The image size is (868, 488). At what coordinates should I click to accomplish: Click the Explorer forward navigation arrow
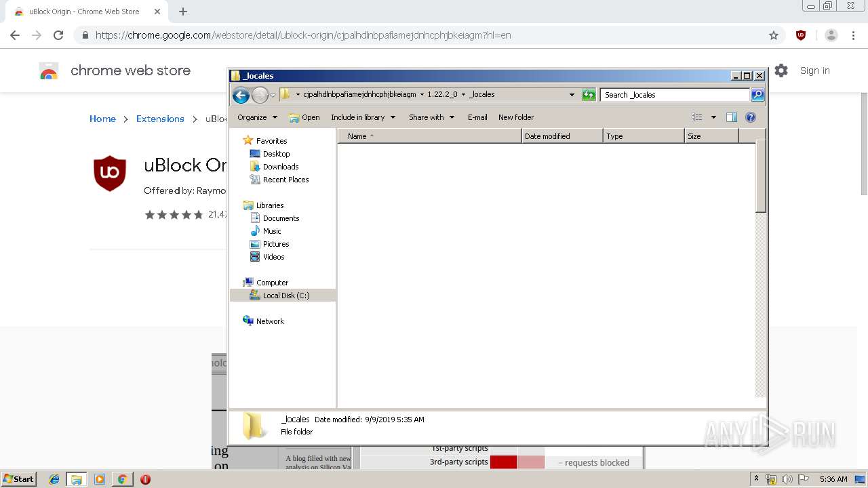260,95
